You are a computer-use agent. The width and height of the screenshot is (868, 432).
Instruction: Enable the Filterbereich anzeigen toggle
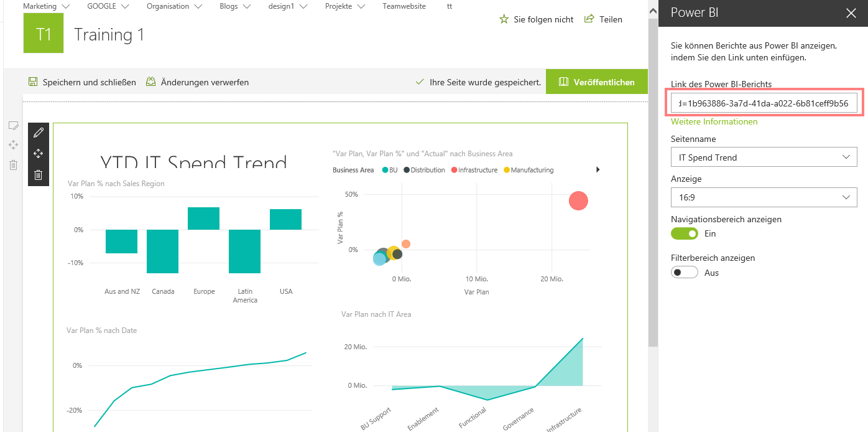point(685,272)
